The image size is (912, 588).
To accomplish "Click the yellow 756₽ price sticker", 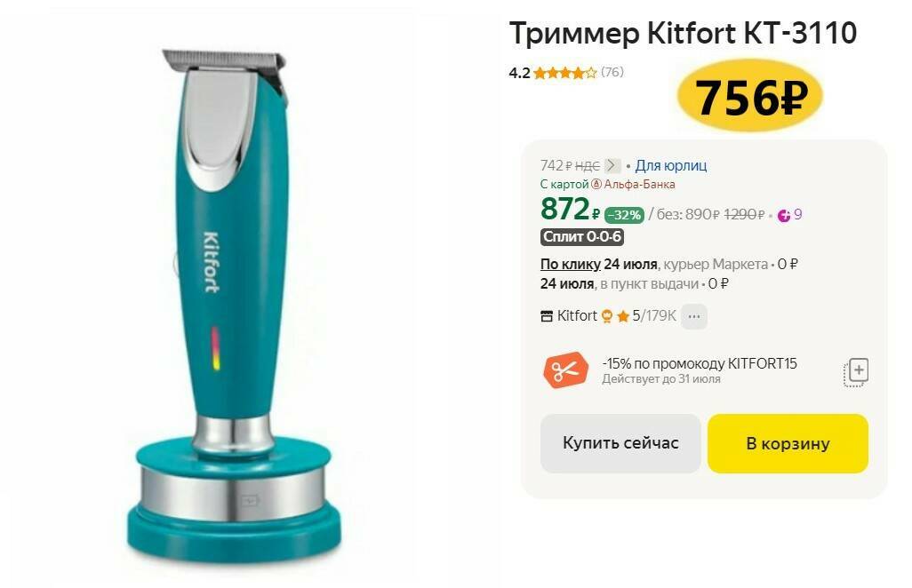I will point(750,97).
